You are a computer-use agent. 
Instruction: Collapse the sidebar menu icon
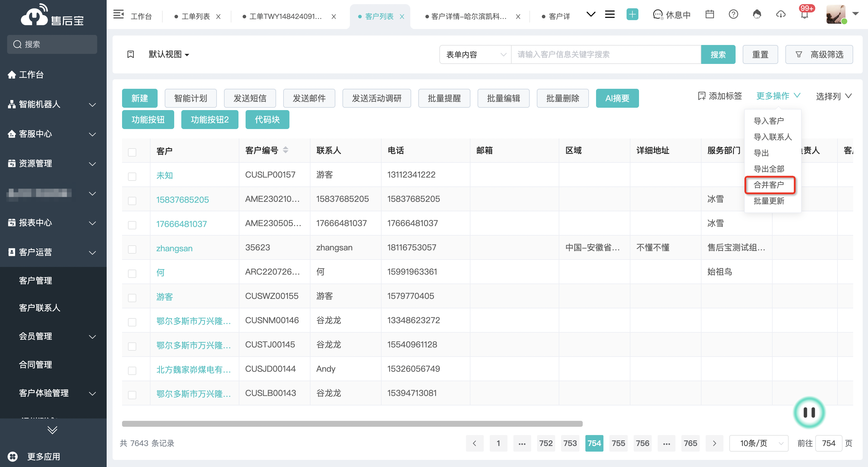tap(118, 15)
